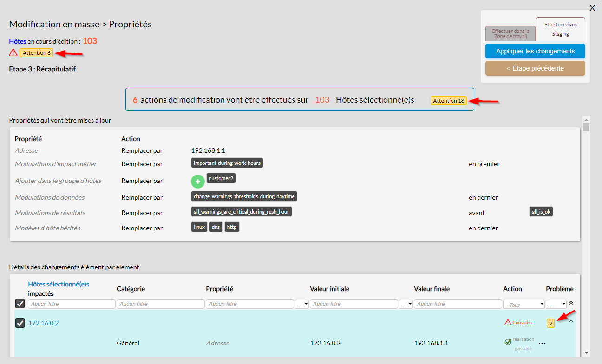Click the warning triangle beside Consulter
Image resolution: width=602 pixels, height=364 pixels.
[x=508, y=323]
